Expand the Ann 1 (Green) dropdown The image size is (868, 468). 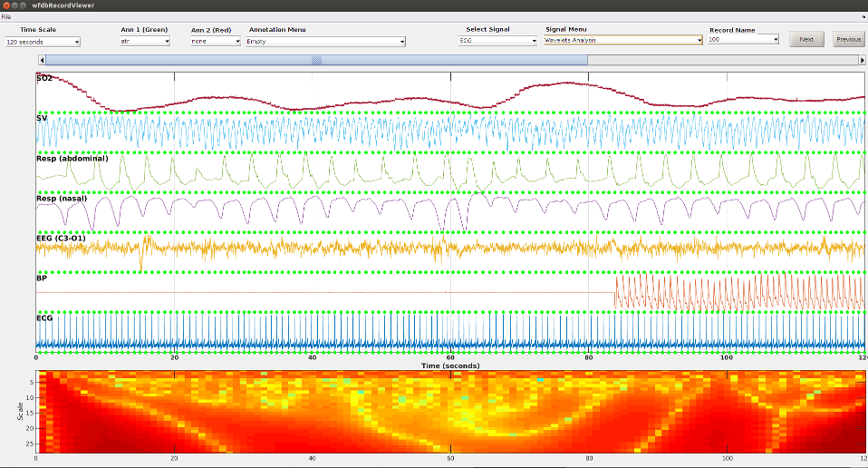(145, 41)
